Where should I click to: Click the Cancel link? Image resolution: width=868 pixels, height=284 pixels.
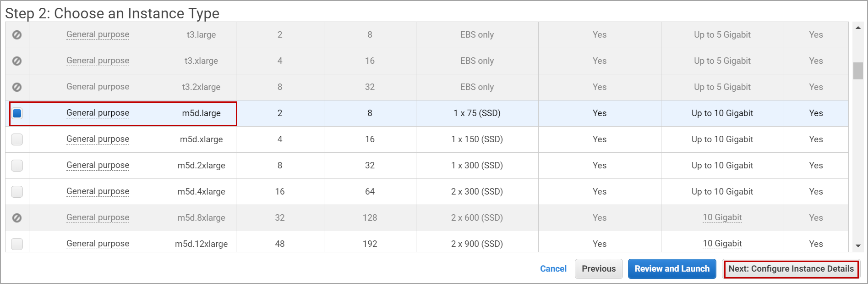click(553, 269)
